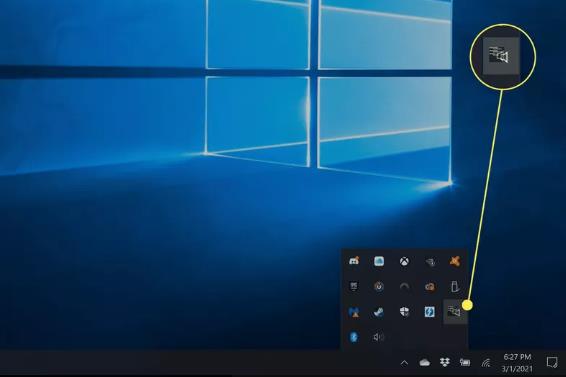Click the Steam tray icon
The width and height of the screenshot is (566, 377).
379,312
